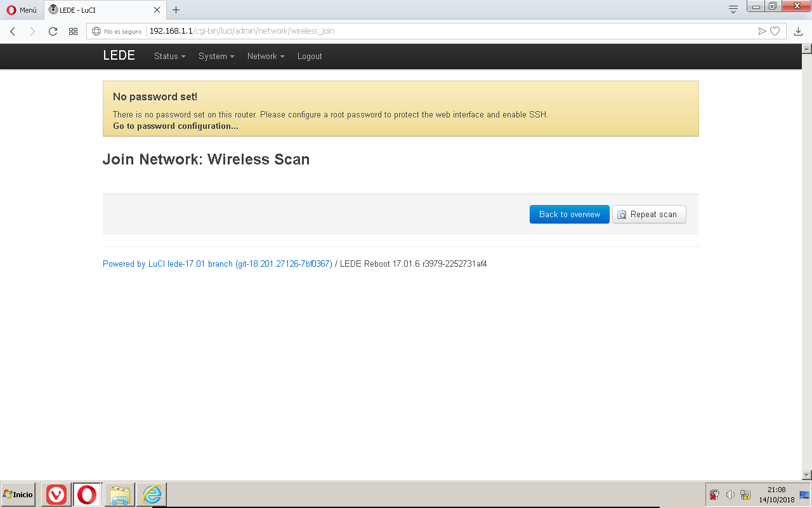Open the Windows Inicio start button
The height and width of the screenshot is (508, 812).
[x=18, y=495]
